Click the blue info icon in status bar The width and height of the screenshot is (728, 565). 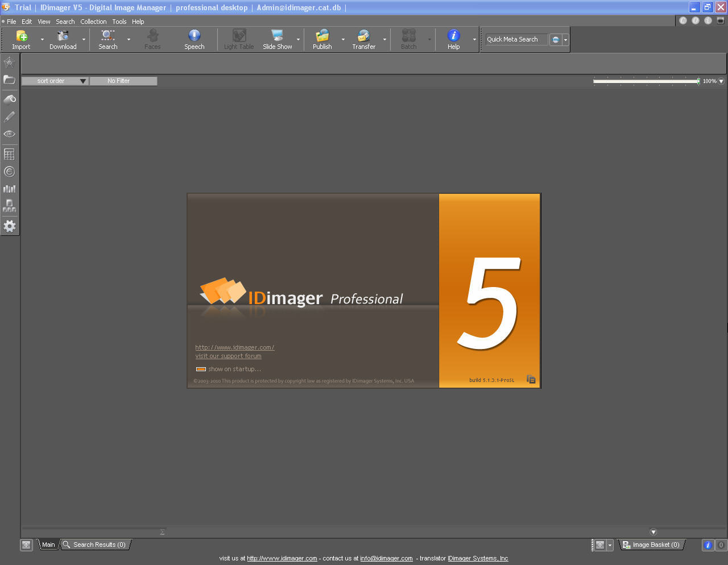[x=708, y=545]
